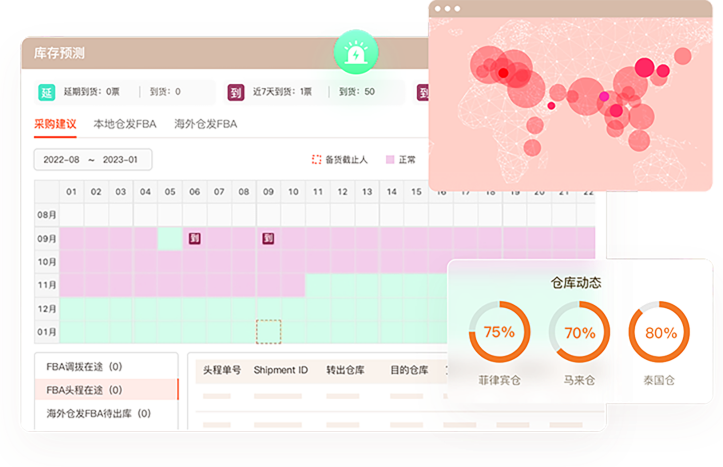Open the 2022-08 to 2023-01 date range picker
This screenshot has width=723, height=467.
pos(92,160)
